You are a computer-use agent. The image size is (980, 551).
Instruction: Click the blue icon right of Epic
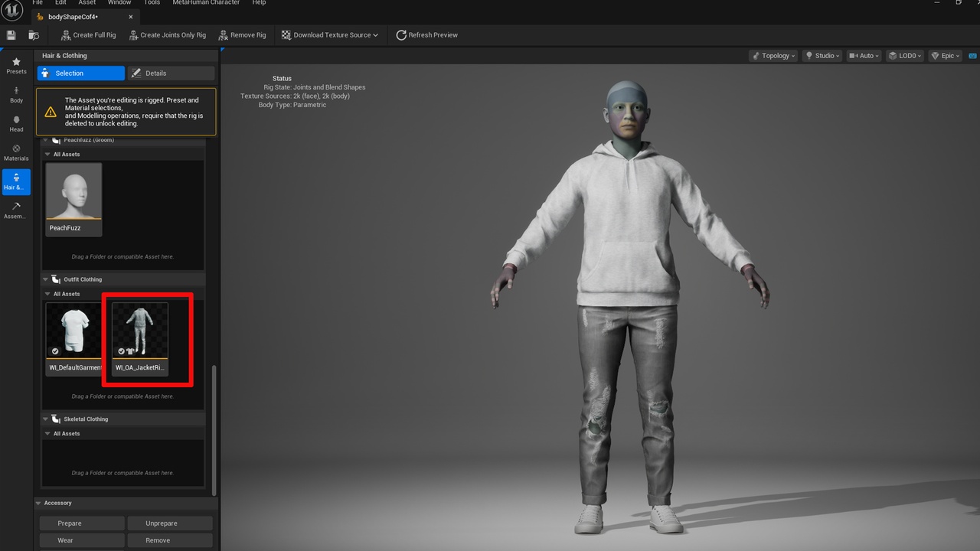972,56
